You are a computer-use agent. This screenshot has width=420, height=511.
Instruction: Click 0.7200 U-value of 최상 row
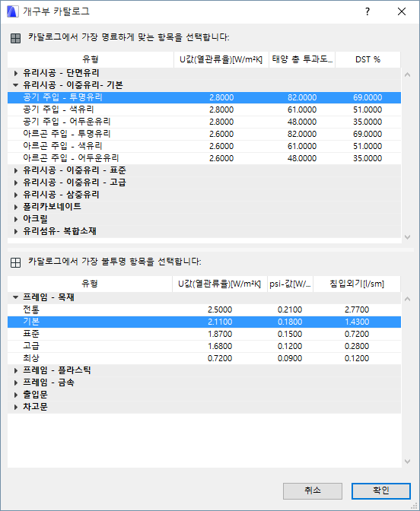click(220, 358)
